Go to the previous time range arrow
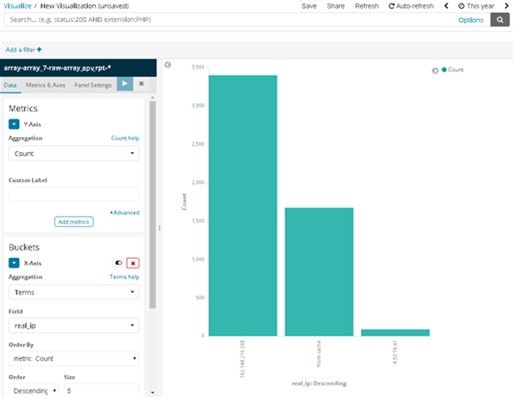The width and height of the screenshot is (517, 399). coord(446,6)
